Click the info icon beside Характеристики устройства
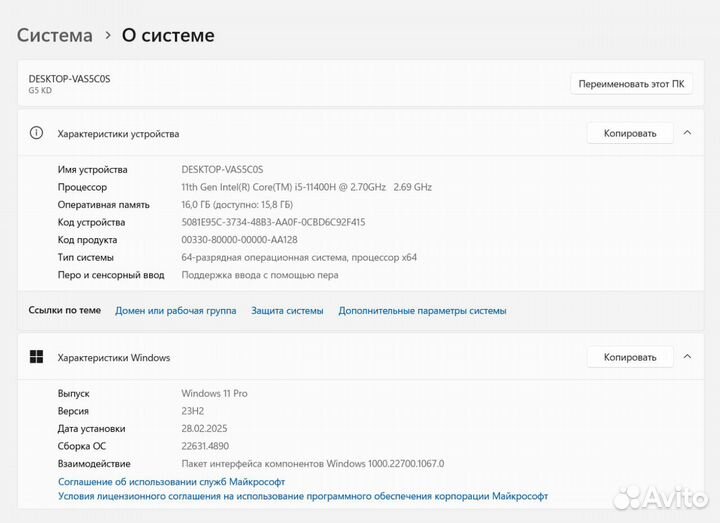 point(36,133)
